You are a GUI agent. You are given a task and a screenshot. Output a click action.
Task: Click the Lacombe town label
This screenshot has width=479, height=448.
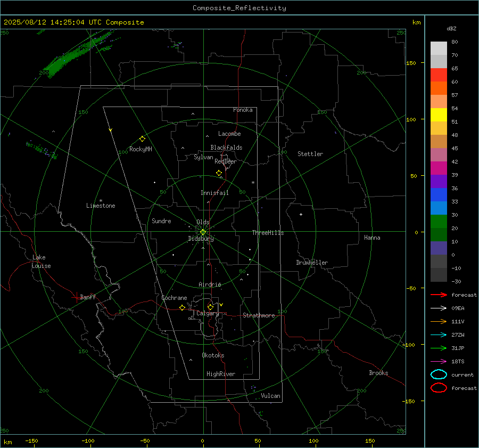pos(229,134)
